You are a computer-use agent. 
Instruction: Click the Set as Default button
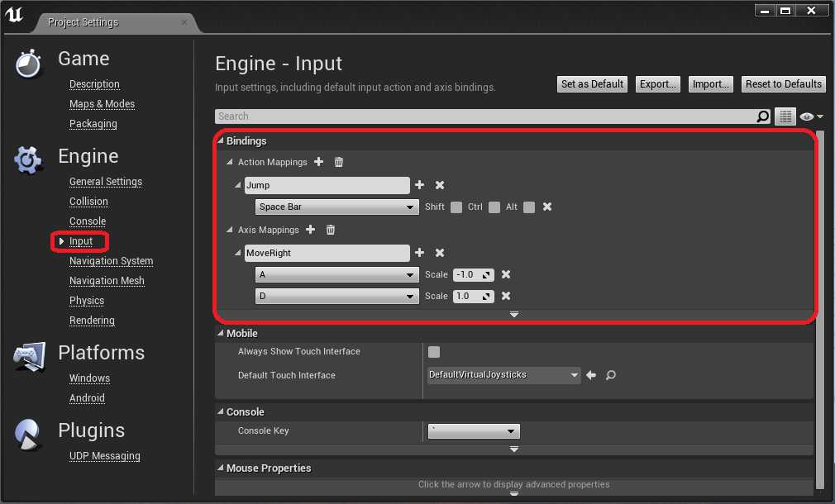[592, 84]
